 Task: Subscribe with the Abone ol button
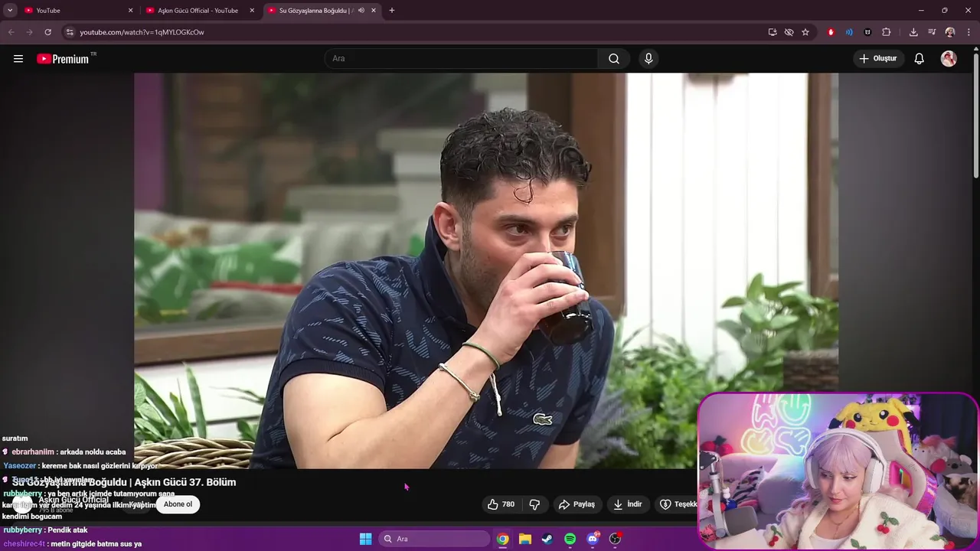(x=178, y=504)
